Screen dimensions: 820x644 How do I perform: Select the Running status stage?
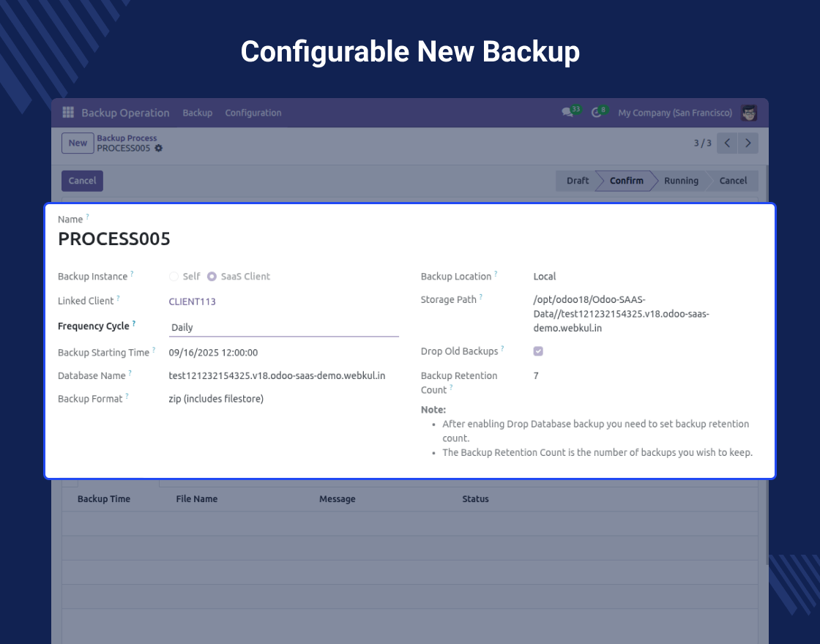681,181
